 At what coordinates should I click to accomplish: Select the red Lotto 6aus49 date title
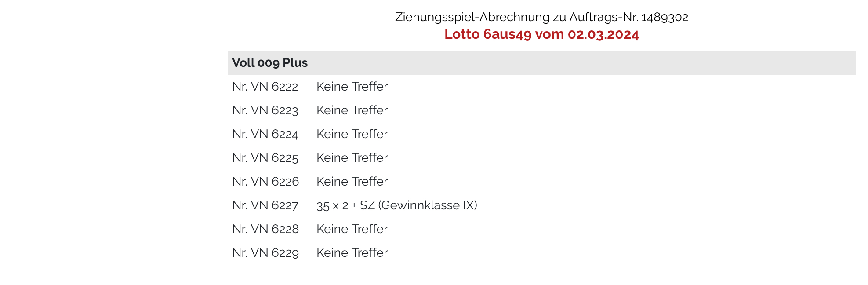(x=541, y=34)
